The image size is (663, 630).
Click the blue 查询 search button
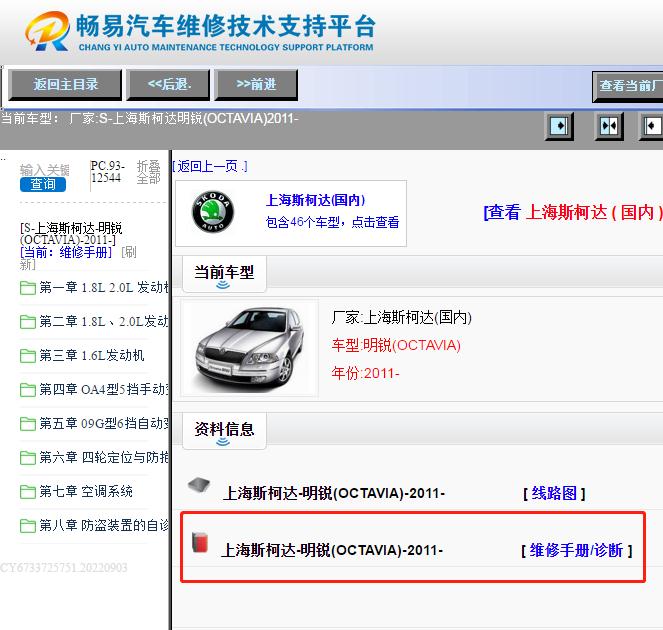click(x=43, y=184)
